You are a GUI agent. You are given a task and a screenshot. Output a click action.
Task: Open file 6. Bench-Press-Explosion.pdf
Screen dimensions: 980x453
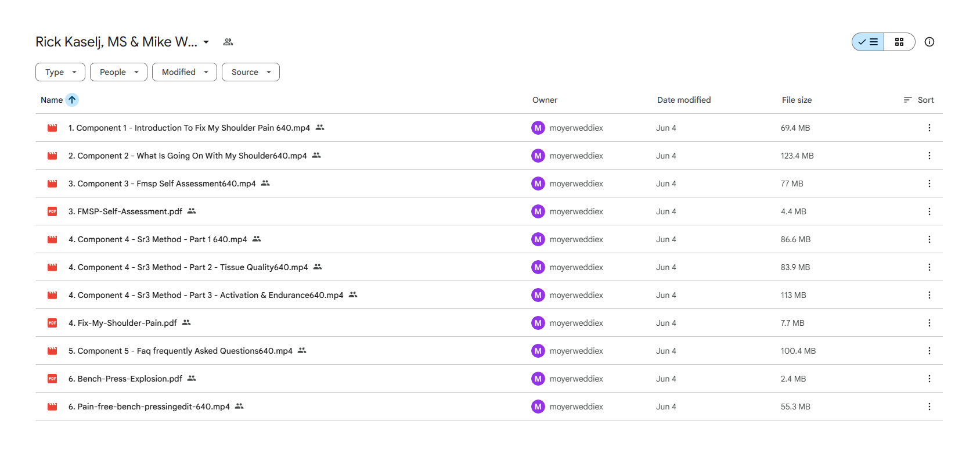125,379
